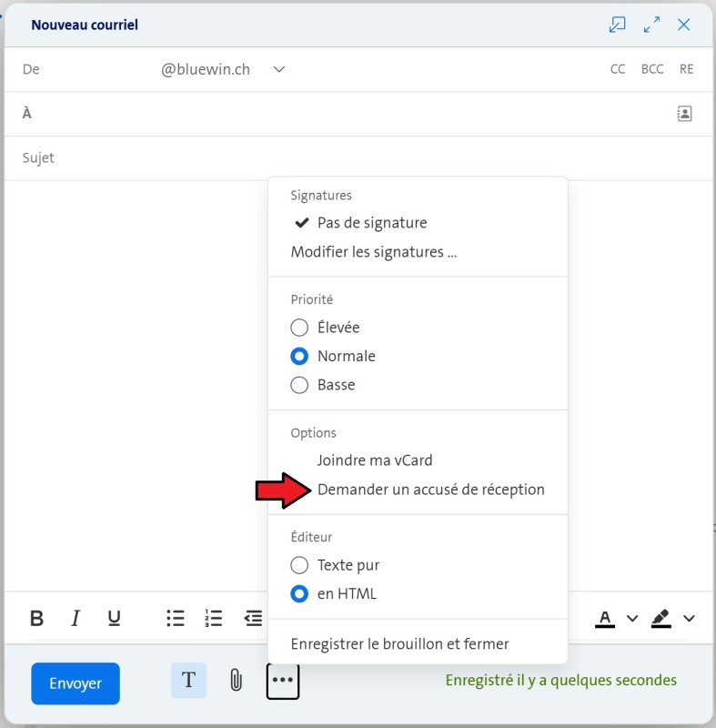Click the Envoyer send button
The image size is (716, 728).
coord(76,682)
